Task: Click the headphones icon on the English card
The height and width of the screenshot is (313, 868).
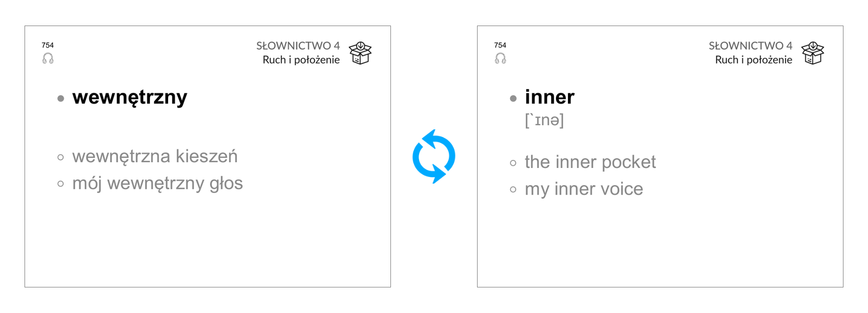Action: (x=501, y=58)
